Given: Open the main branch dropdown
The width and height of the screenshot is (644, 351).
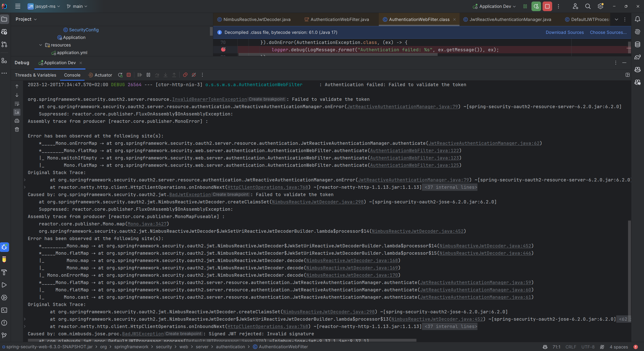Looking at the screenshot, I should point(77,6).
